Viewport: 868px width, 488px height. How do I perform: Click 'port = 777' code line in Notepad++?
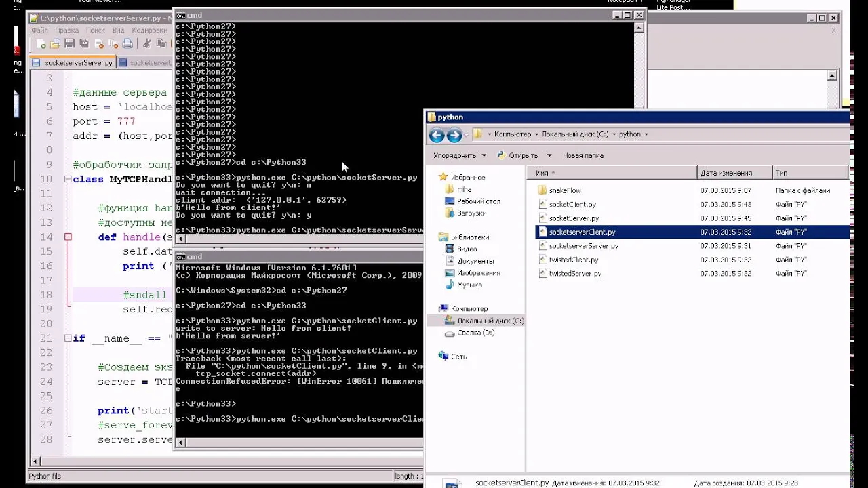pyautogui.click(x=104, y=121)
